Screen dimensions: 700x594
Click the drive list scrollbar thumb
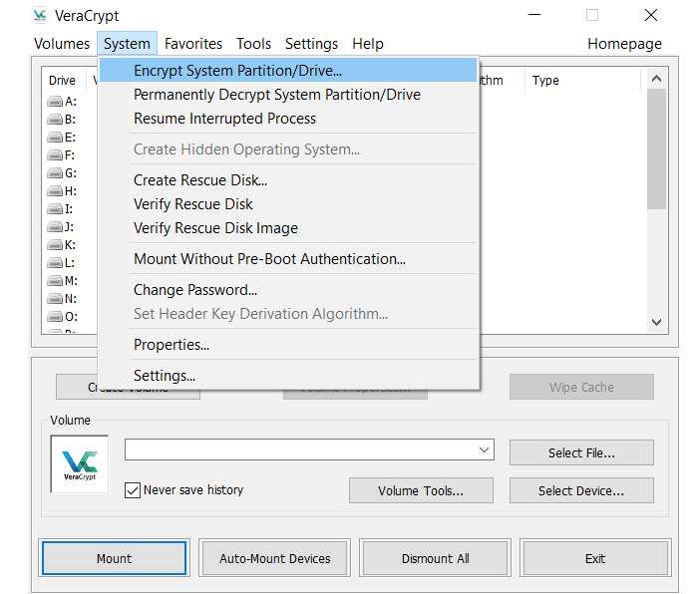pos(657,148)
